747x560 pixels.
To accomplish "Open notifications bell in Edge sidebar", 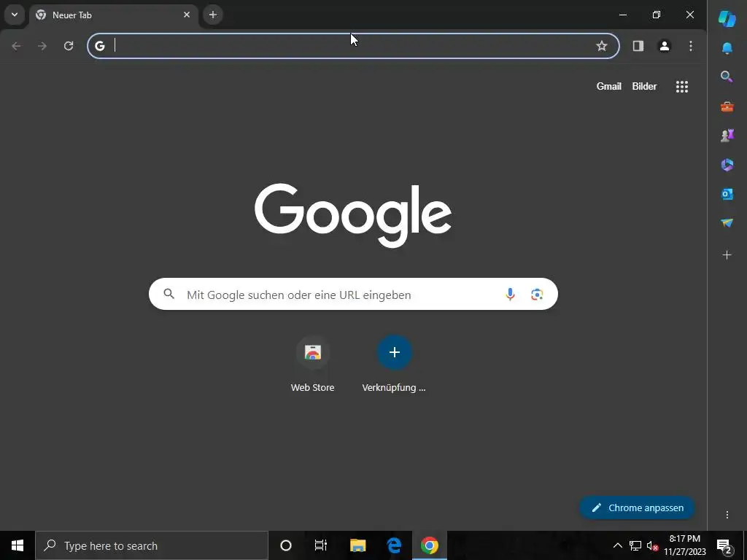I will (727, 48).
